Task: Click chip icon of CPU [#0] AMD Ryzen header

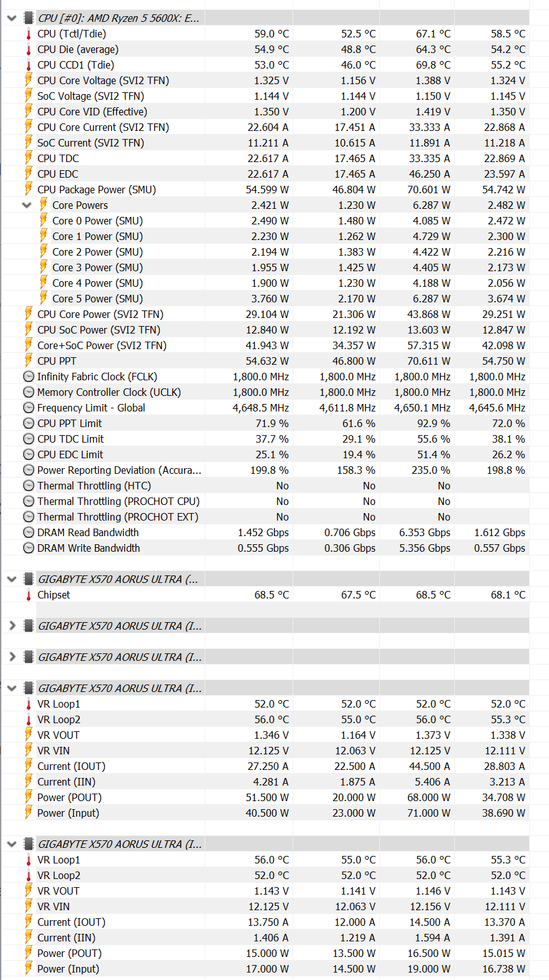Action: pyautogui.click(x=28, y=18)
